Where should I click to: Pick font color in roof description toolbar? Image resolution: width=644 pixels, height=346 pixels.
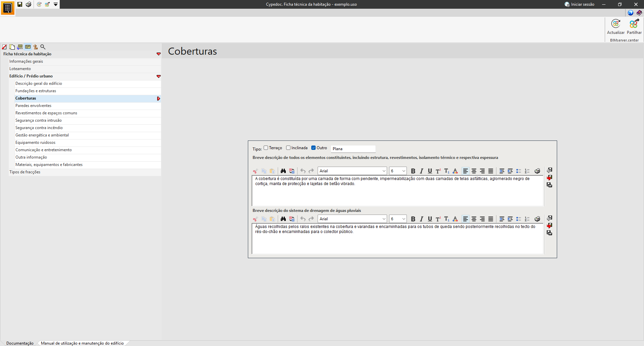455,171
